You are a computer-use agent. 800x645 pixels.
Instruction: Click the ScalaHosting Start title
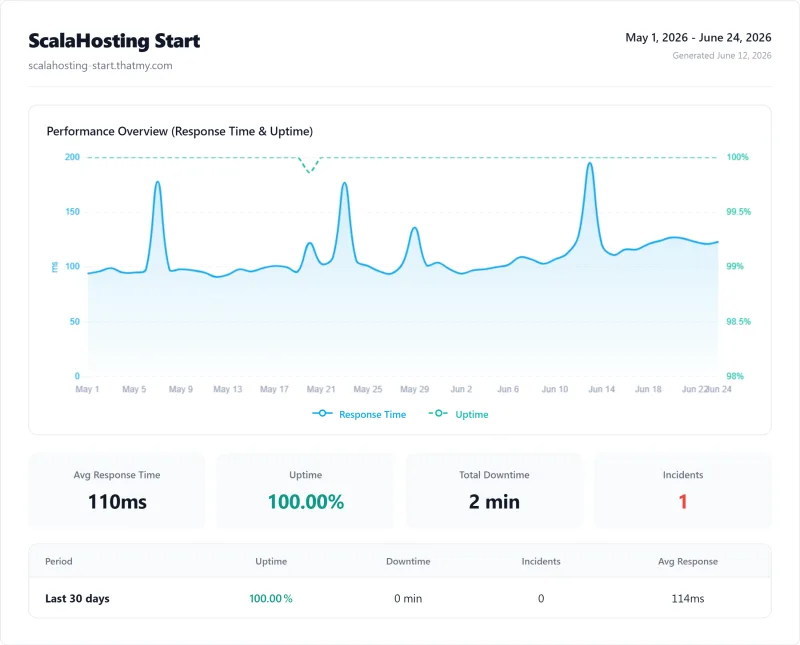(x=114, y=41)
